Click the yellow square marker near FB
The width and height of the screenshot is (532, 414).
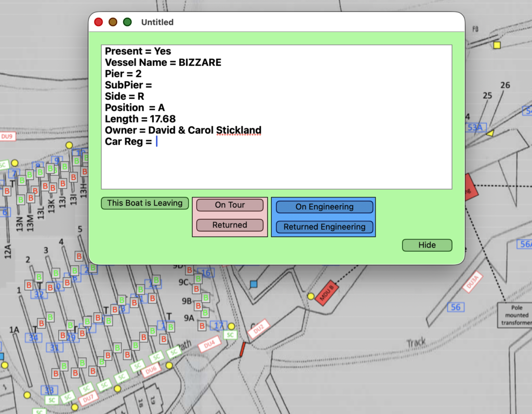(x=497, y=45)
